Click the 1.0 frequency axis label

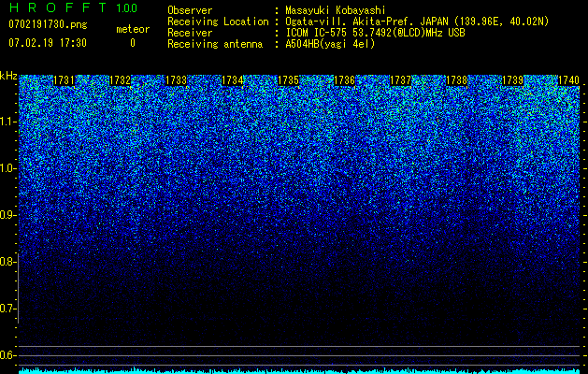tap(8, 168)
